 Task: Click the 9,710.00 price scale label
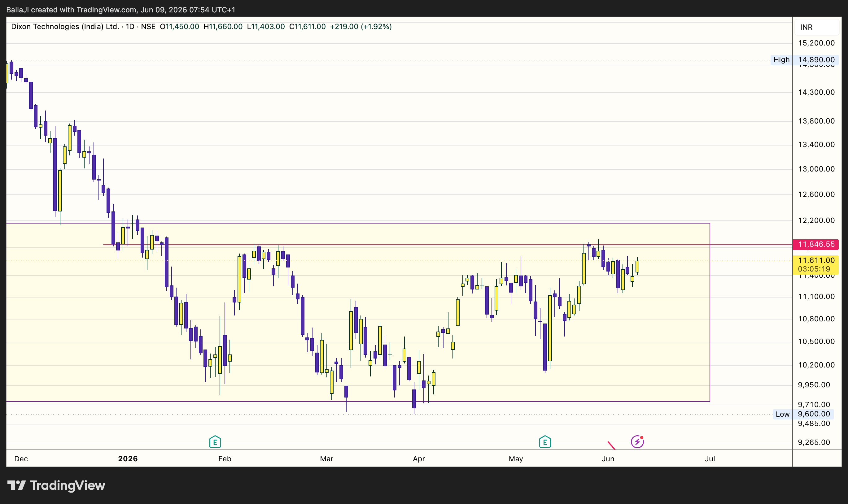click(x=814, y=405)
